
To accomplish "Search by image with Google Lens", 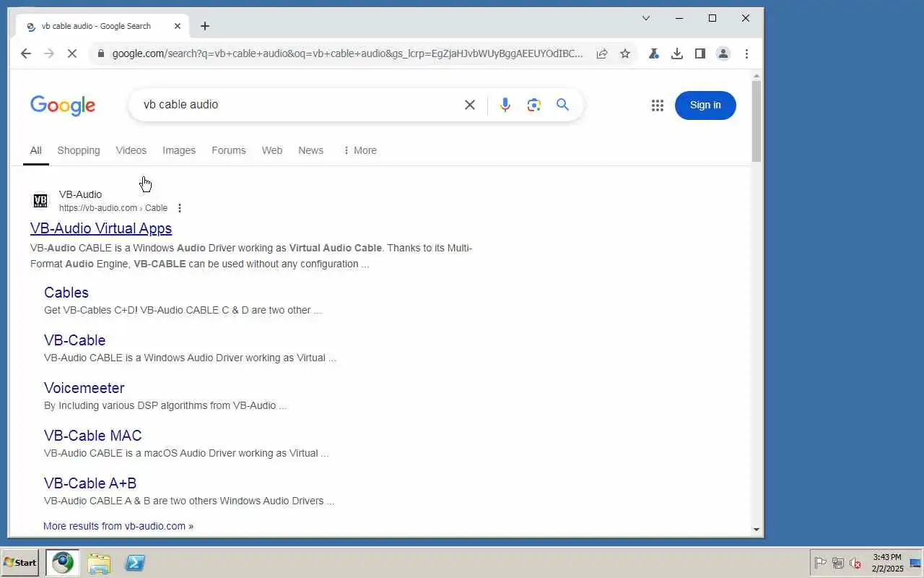I will click(x=534, y=105).
